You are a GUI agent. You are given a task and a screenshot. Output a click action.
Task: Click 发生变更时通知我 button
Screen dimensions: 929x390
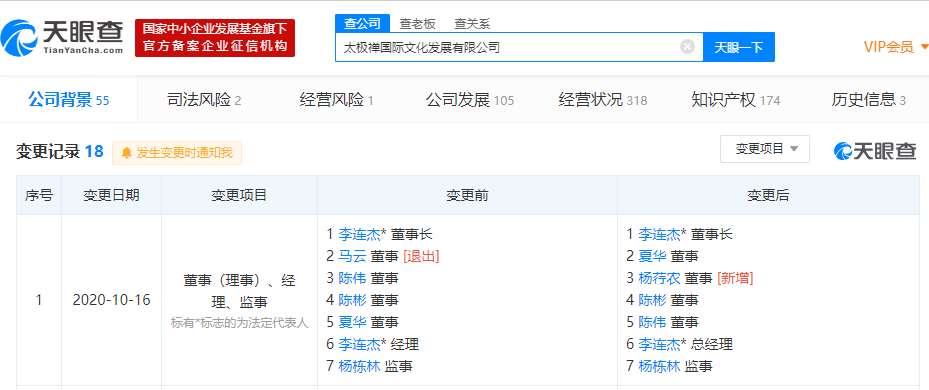177,153
